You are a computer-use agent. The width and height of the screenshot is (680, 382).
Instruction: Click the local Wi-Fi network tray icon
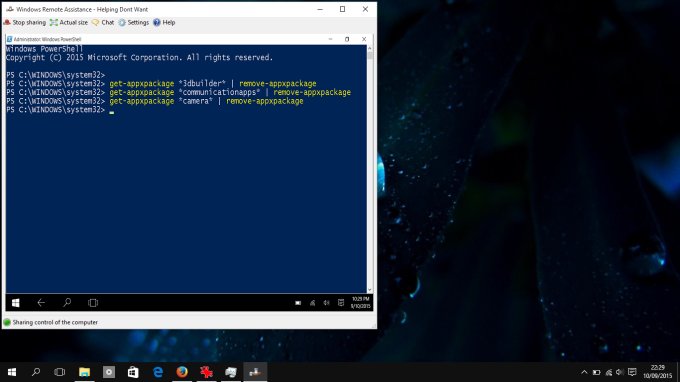click(609, 372)
